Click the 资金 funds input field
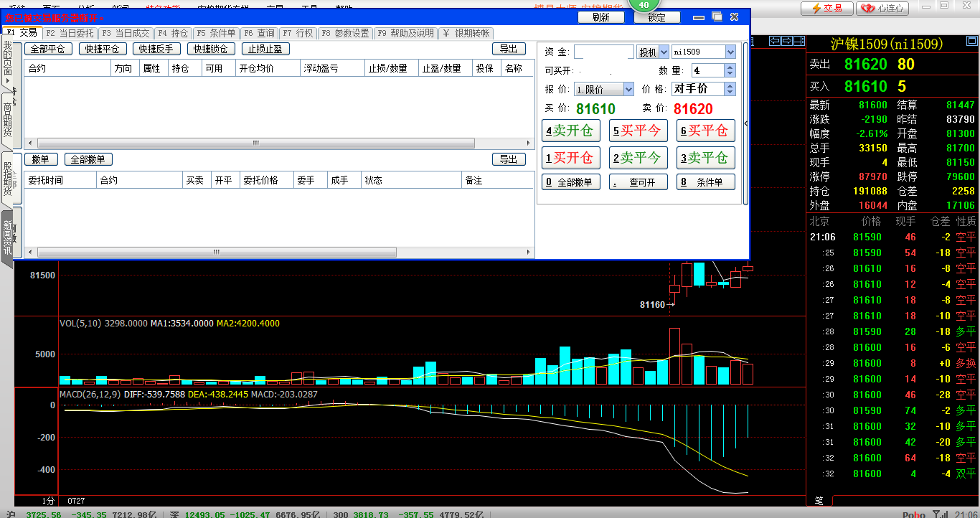 603,52
